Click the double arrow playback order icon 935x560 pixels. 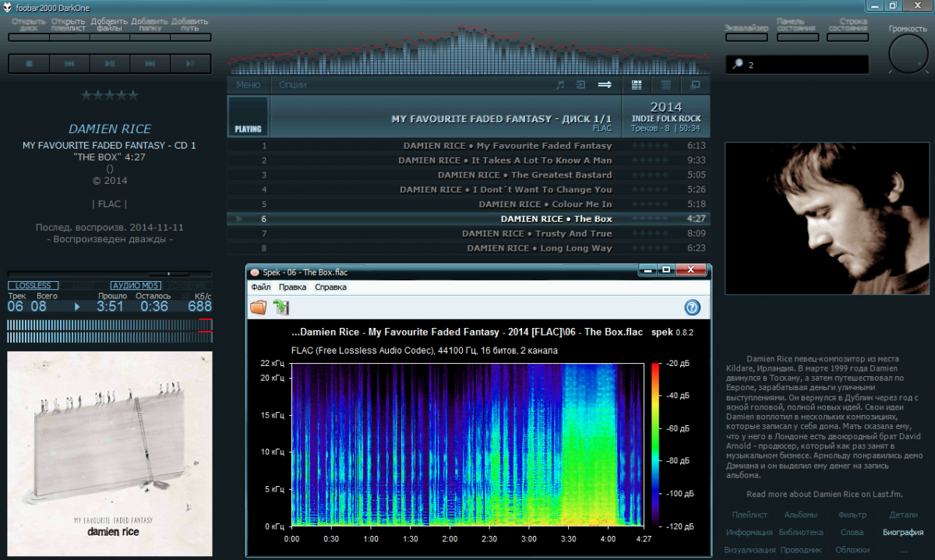(x=605, y=85)
